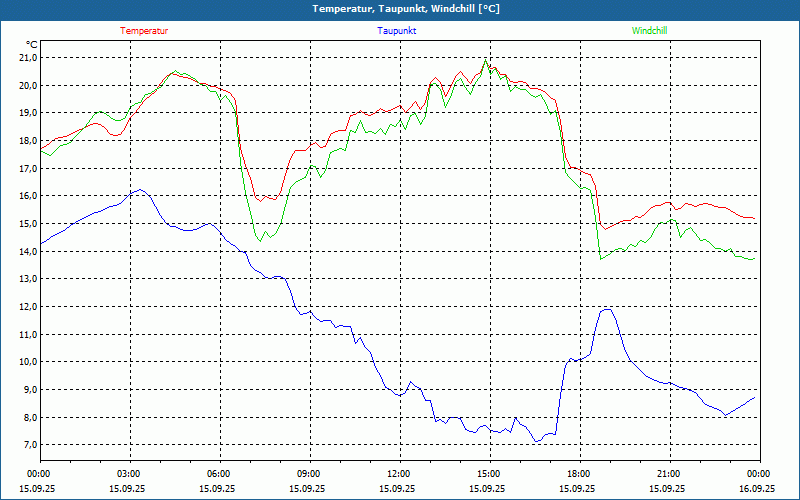Click the 06:00 time label
The height and width of the screenshot is (500, 800).
tap(219, 474)
